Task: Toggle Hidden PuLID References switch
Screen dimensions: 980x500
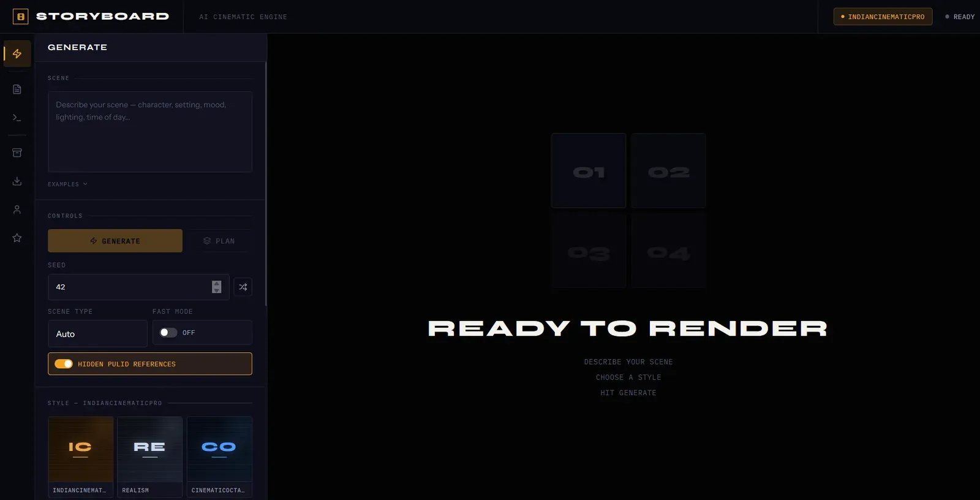Action: pyautogui.click(x=64, y=364)
